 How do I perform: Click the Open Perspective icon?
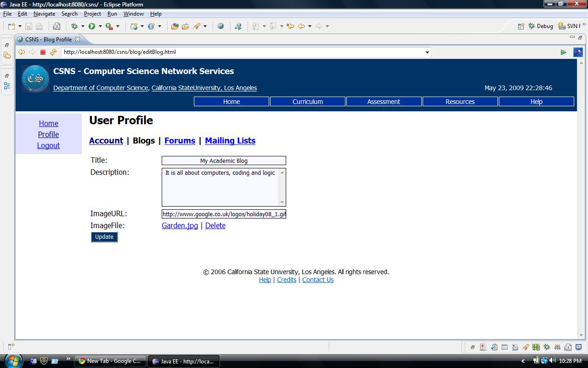pos(521,26)
